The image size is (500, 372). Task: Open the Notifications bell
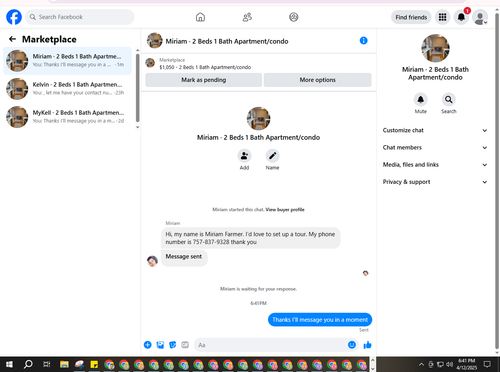click(x=461, y=17)
